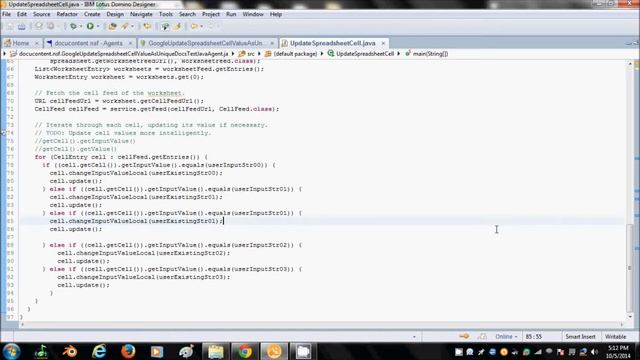Image resolution: width=640 pixels, height=360 pixels.
Task: Click the volume icon in system tray
Action: click(x=595, y=352)
